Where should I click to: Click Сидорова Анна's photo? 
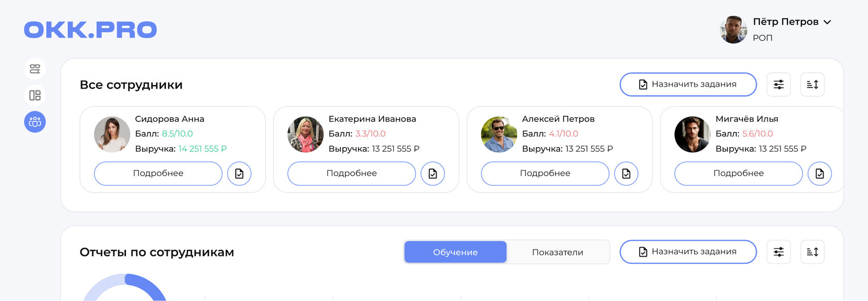coord(112,134)
